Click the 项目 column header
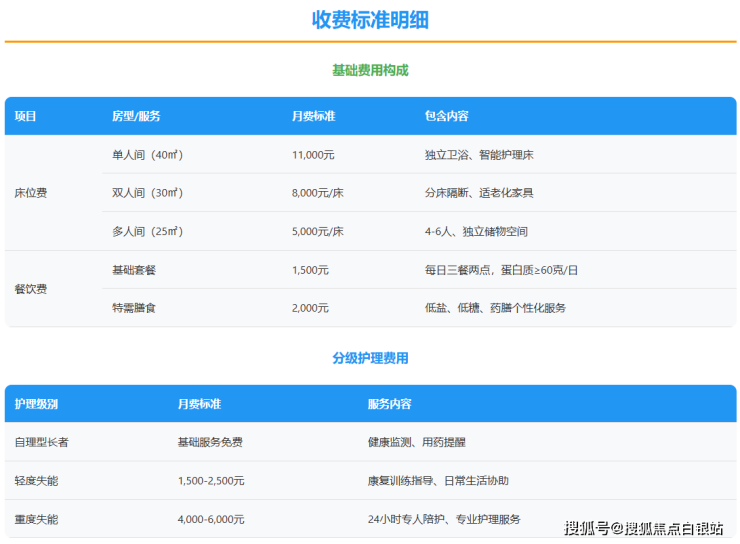The width and height of the screenshot is (740, 544). point(26,116)
